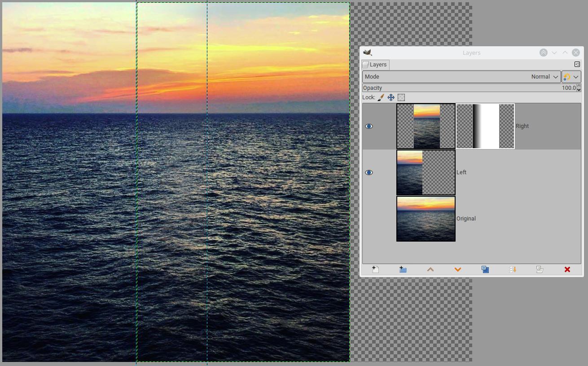Delete the selected layer
The image size is (588, 366).
(567, 269)
